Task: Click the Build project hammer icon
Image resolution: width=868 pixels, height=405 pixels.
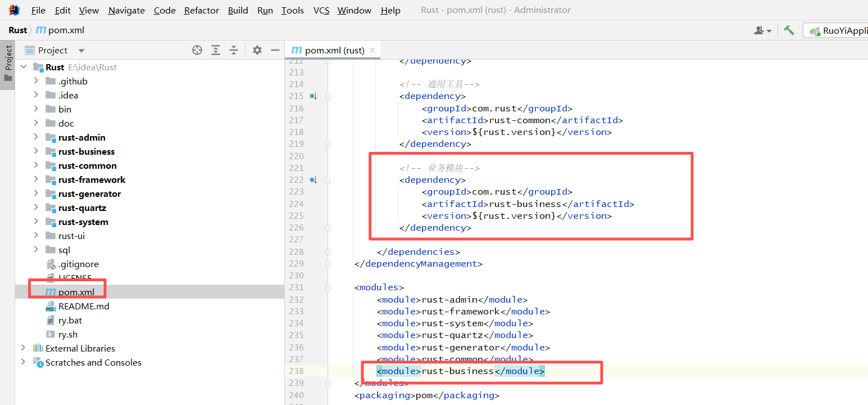Action: [x=789, y=30]
